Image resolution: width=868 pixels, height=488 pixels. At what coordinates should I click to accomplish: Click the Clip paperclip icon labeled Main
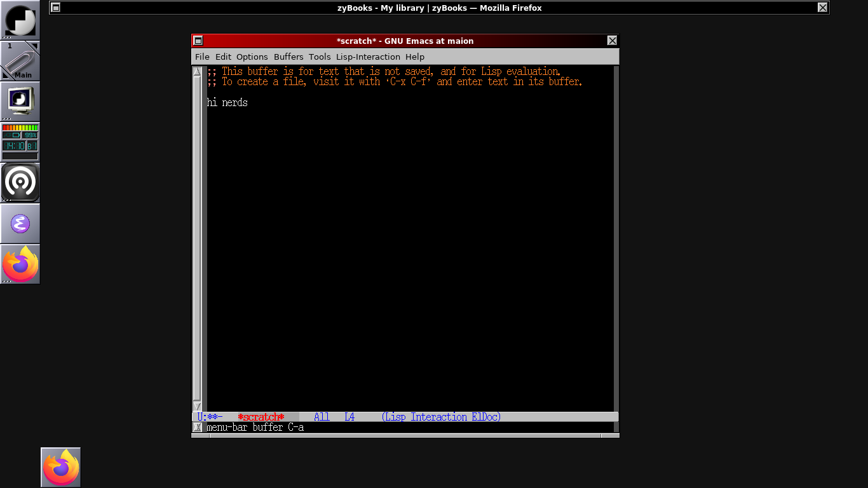(x=20, y=61)
